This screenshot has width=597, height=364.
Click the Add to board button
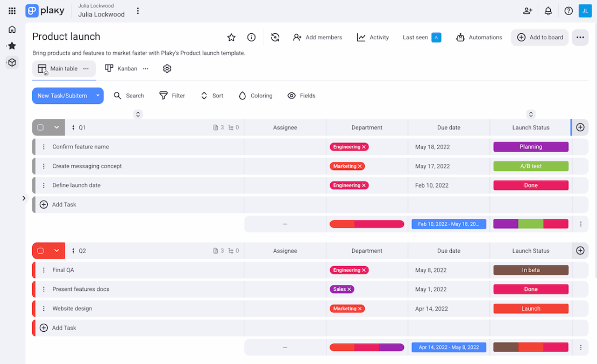(539, 37)
